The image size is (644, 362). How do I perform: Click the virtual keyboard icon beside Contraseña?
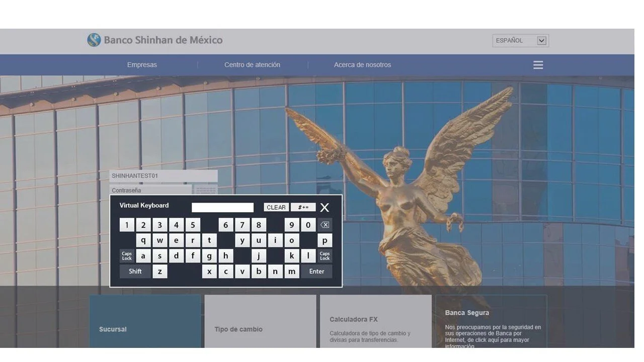pyautogui.click(x=206, y=190)
